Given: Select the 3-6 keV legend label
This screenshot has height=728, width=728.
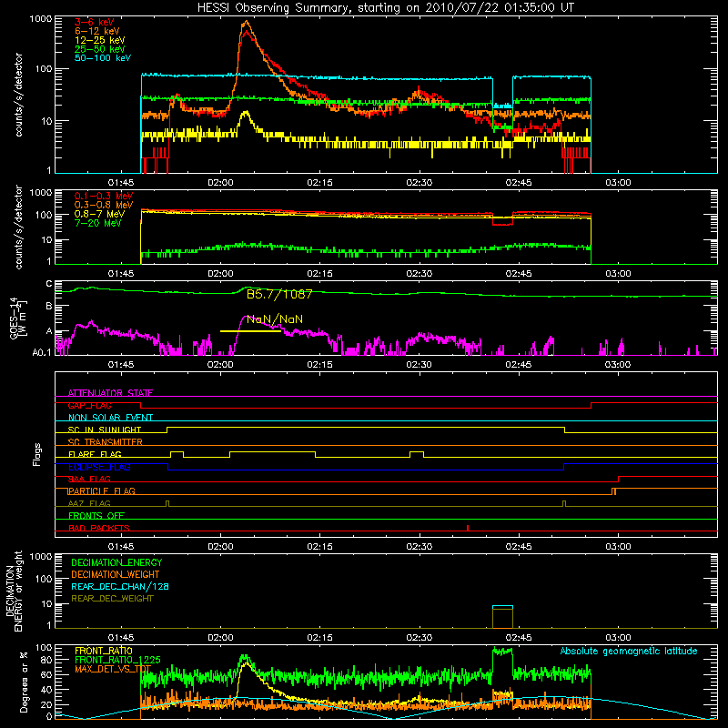Looking at the screenshot, I should coord(94,22).
